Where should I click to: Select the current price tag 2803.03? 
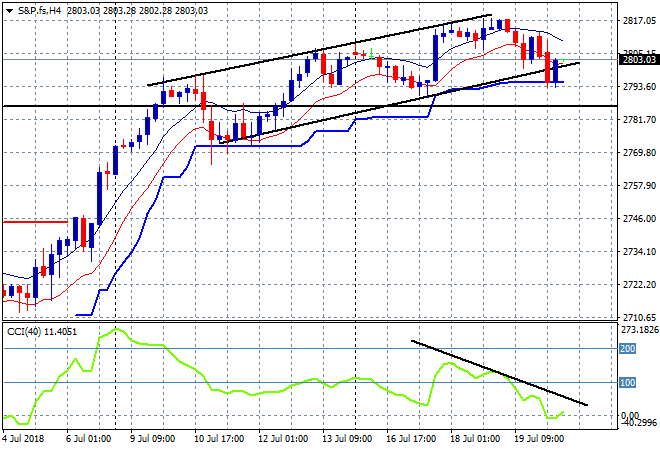click(639, 60)
